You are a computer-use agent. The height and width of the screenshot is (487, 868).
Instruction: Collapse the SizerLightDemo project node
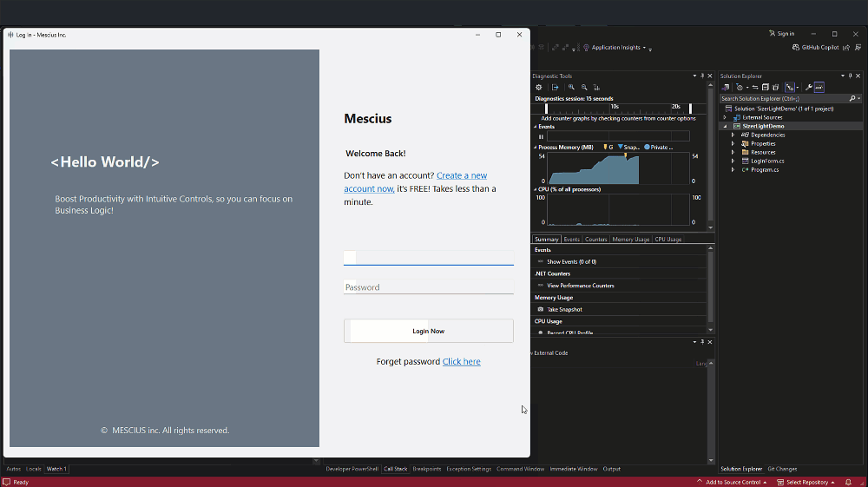725,126
